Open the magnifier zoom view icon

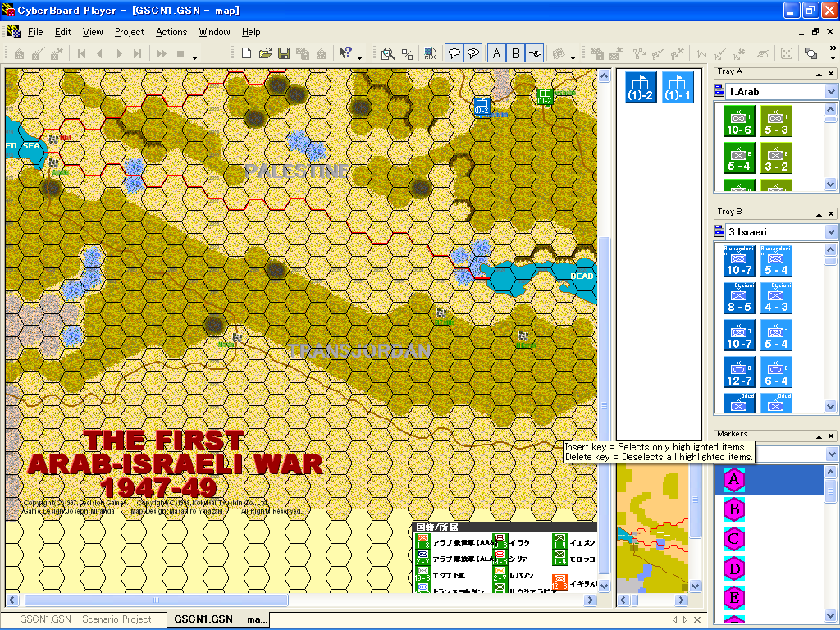[x=388, y=53]
